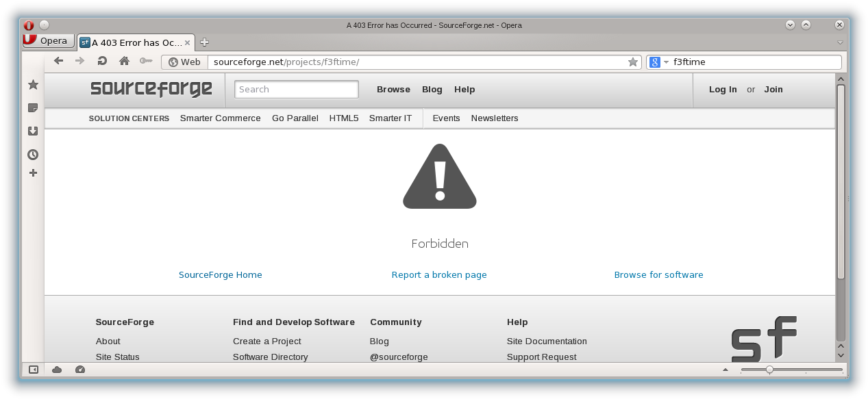The width and height of the screenshot is (868, 399).
Task: Open the Google search engine dropdown
Action: tap(659, 62)
